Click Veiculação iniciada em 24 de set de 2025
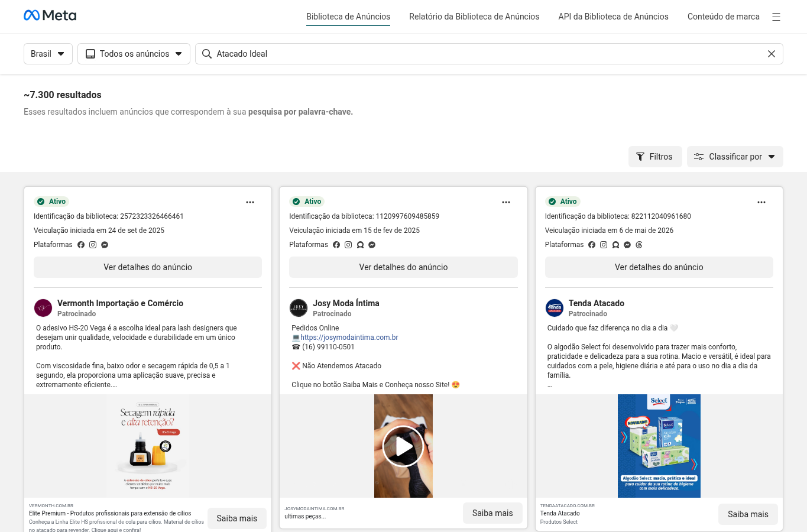The image size is (807, 532). (99, 231)
